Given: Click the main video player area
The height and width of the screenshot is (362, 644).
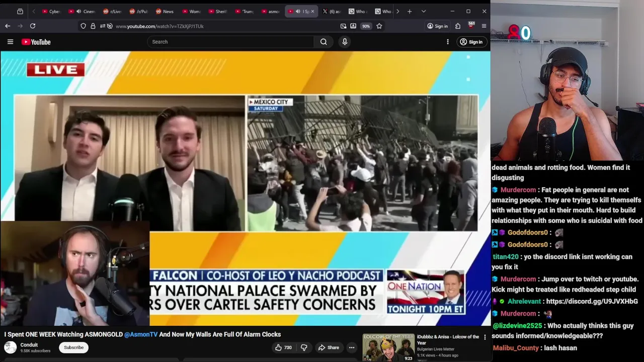Looking at the screenshot, I should point(245,188).
